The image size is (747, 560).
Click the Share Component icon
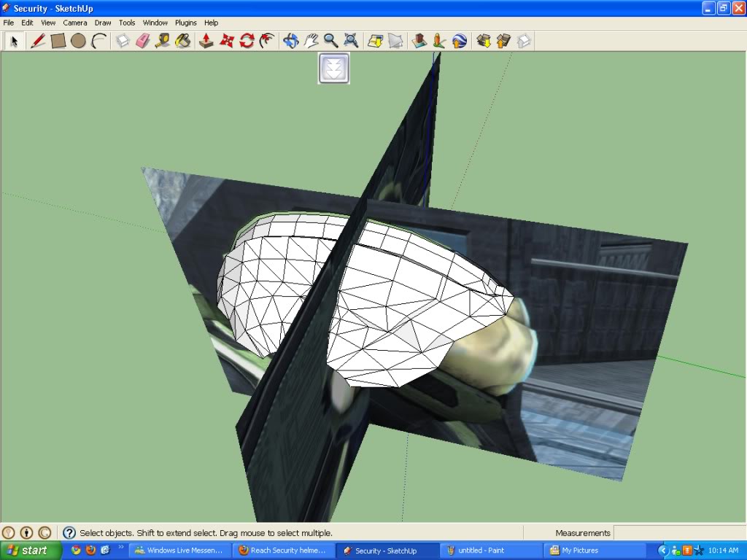(x=524, y=41)
